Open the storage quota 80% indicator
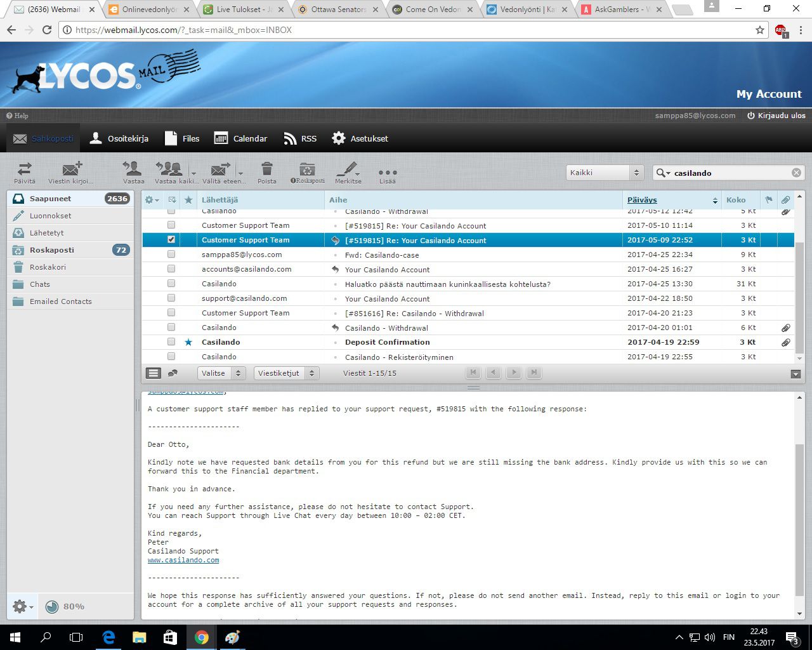Image resolution: width=812 pixels, height=650 pixels. (x=65, y=606)
